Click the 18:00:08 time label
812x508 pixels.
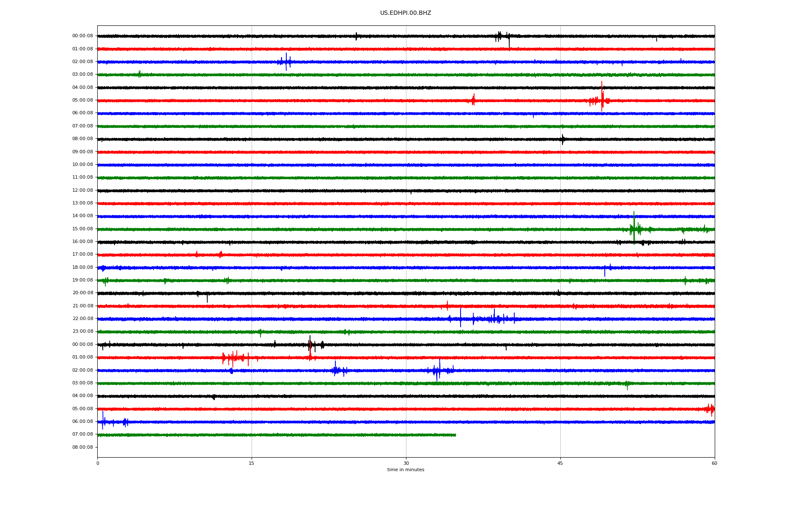[x=82, y=267]
